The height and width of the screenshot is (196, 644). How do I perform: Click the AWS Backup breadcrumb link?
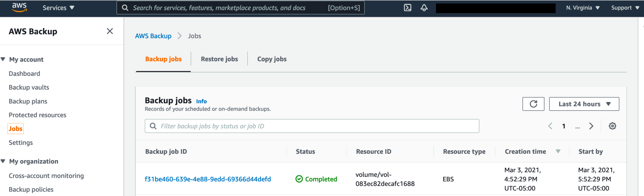(x=153, y=36)
